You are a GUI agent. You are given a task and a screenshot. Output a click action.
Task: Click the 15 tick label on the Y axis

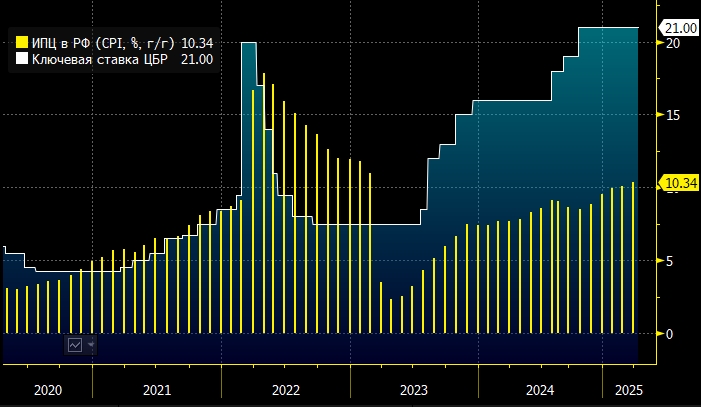click(x=673, y=116)
